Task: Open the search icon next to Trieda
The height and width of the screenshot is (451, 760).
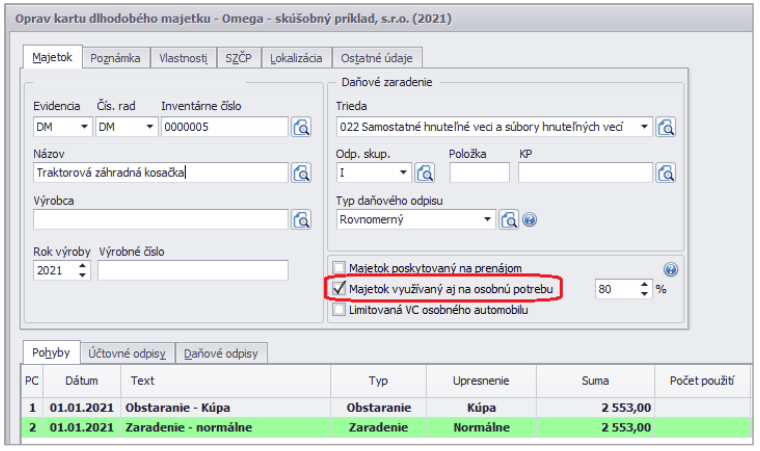Action: coord(666,127)
